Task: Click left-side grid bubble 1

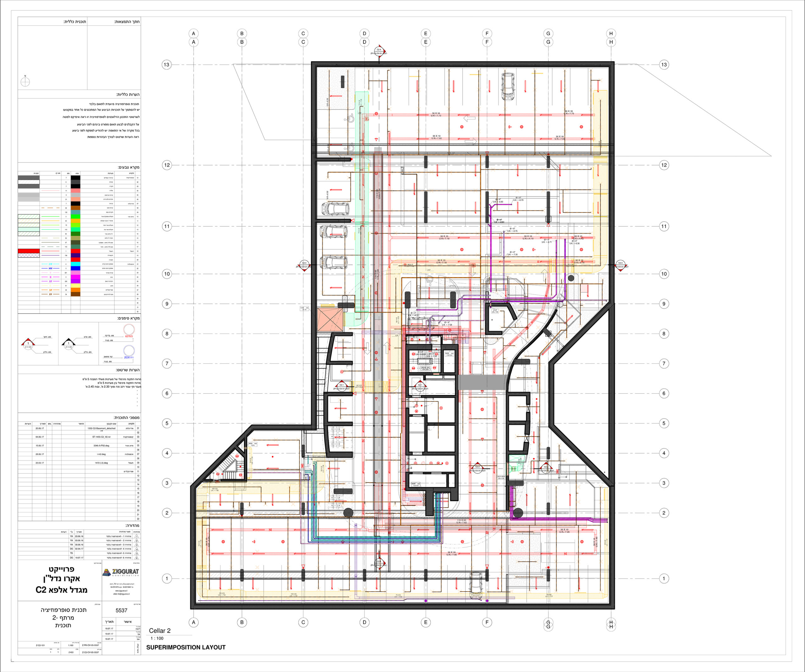Action: [167, 579]
